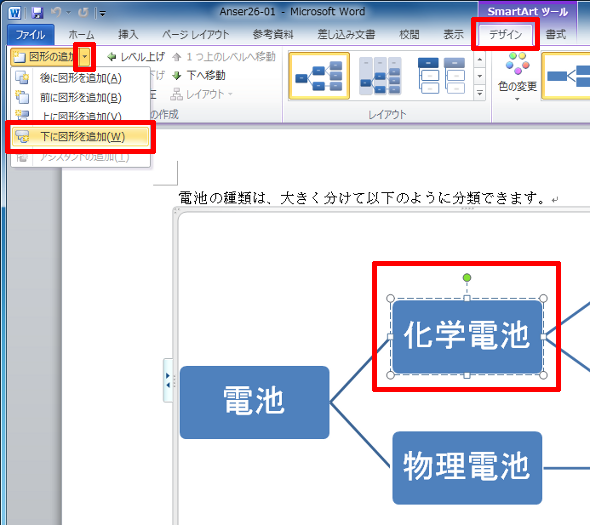
Task: Select the 物理電池 SmartArt shape
Action: (467, 467)
